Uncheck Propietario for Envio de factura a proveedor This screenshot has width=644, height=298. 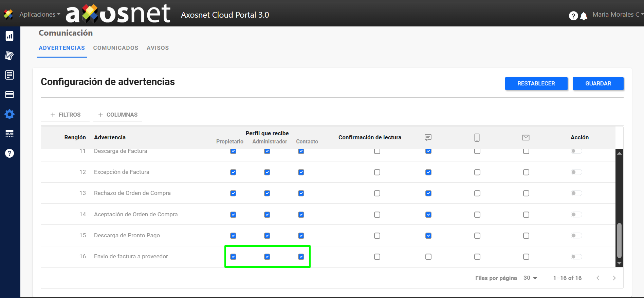point(233,257)
